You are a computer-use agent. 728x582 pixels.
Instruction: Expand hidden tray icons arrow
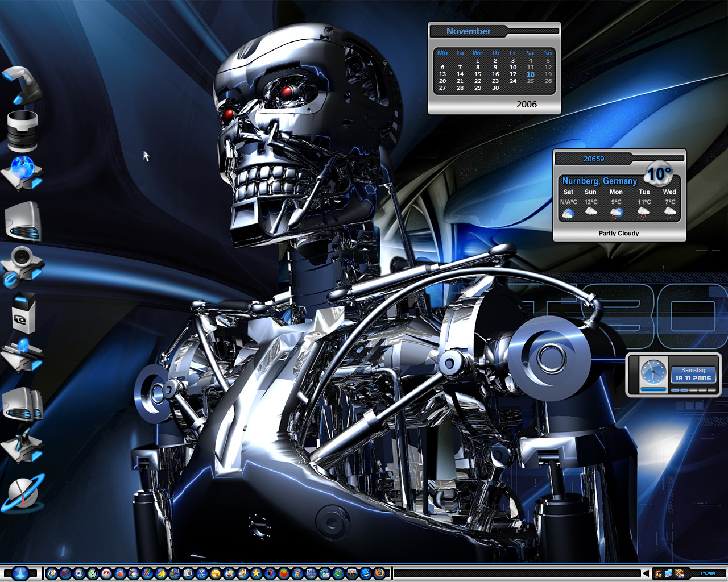(x=646, y=573)
